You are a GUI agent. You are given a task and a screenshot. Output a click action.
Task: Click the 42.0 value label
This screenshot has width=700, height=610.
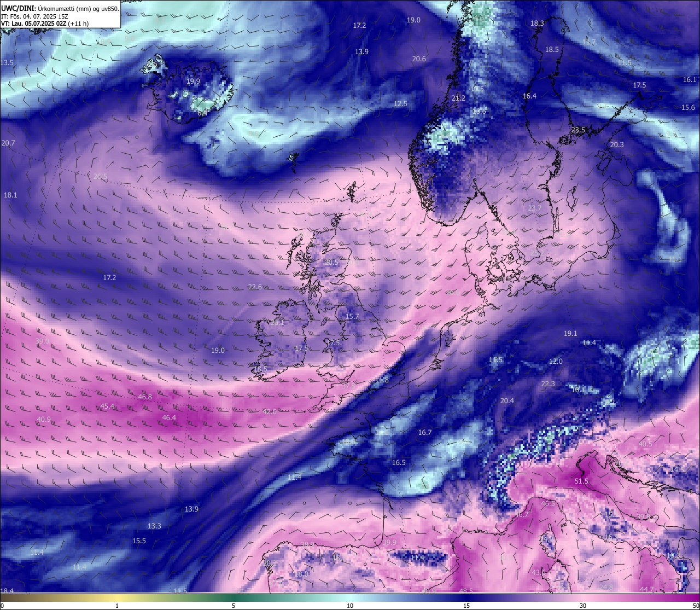pyautogui.click(x=269, y=411)
